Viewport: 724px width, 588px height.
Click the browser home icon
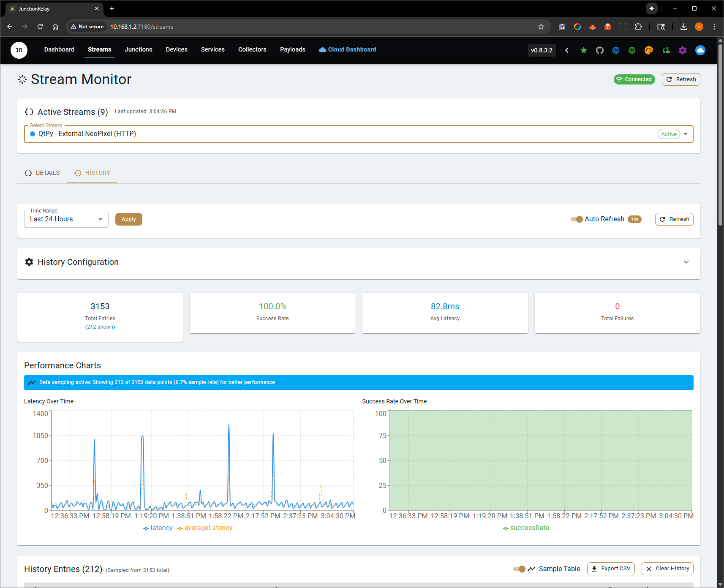click(x=55, y=27)
